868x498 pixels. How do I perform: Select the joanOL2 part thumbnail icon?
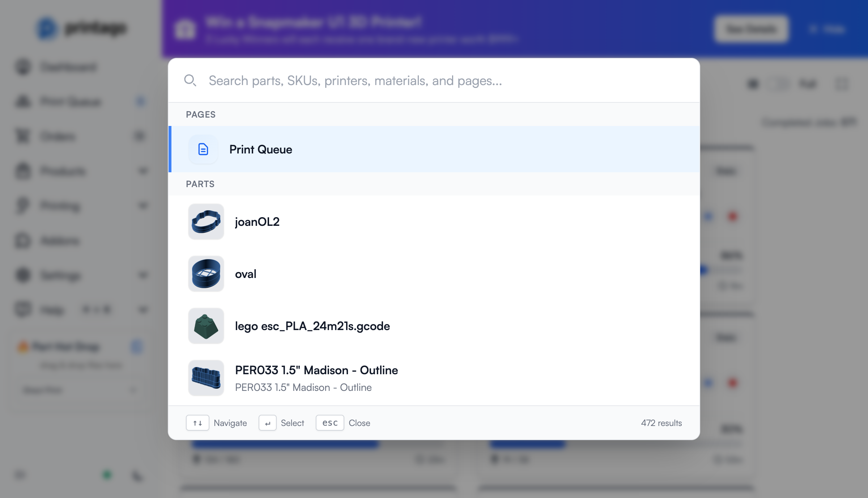pyautogui.click(x=206, y=221)
